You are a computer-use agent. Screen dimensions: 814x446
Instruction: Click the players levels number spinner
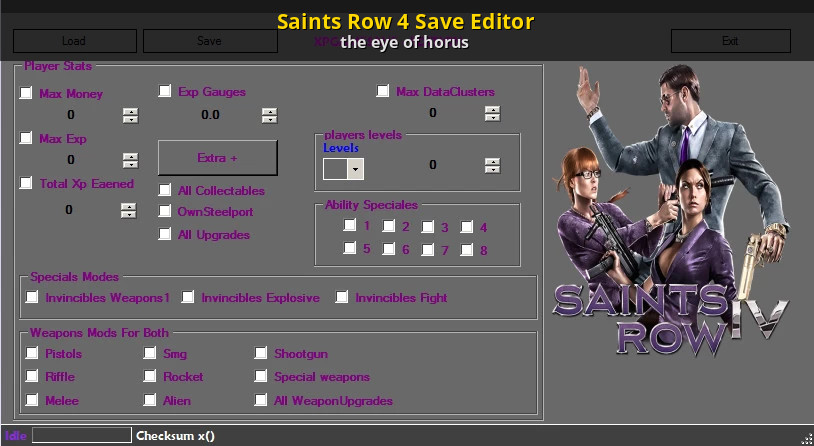(x=491, y=165)
